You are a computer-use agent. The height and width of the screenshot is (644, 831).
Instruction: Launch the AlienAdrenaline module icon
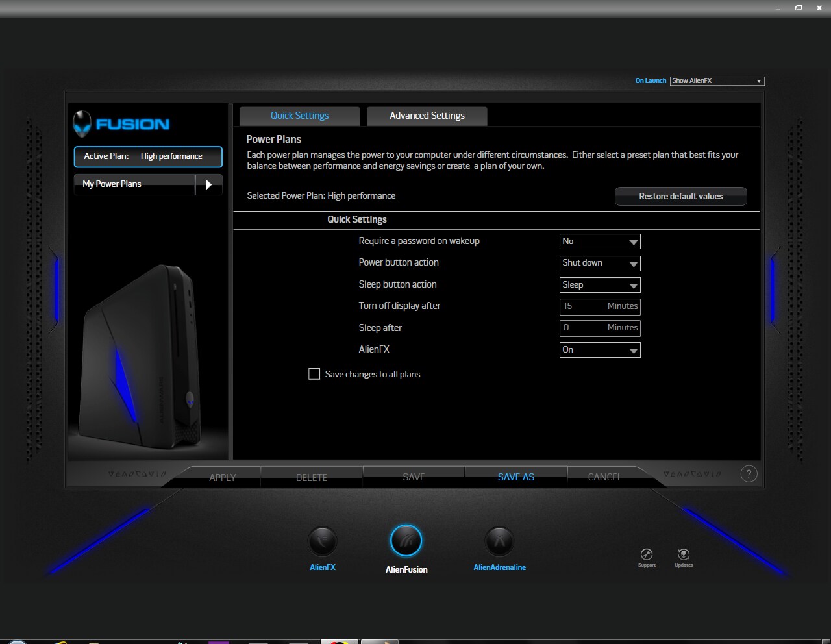coord(500,541)
